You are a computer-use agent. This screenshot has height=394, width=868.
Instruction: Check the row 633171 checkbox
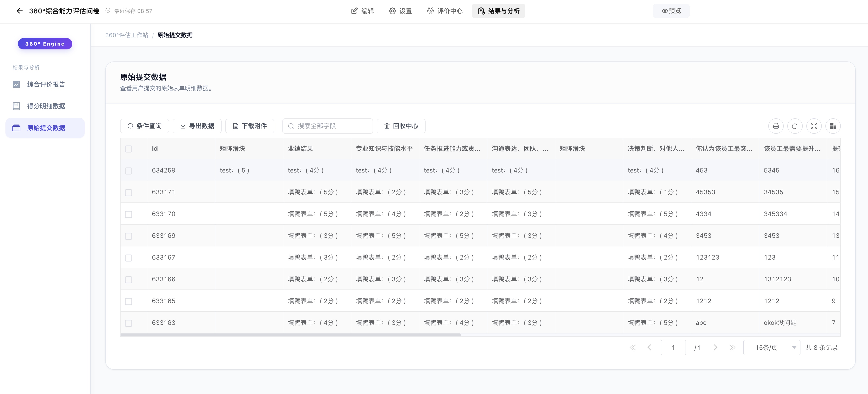(128, 192)
